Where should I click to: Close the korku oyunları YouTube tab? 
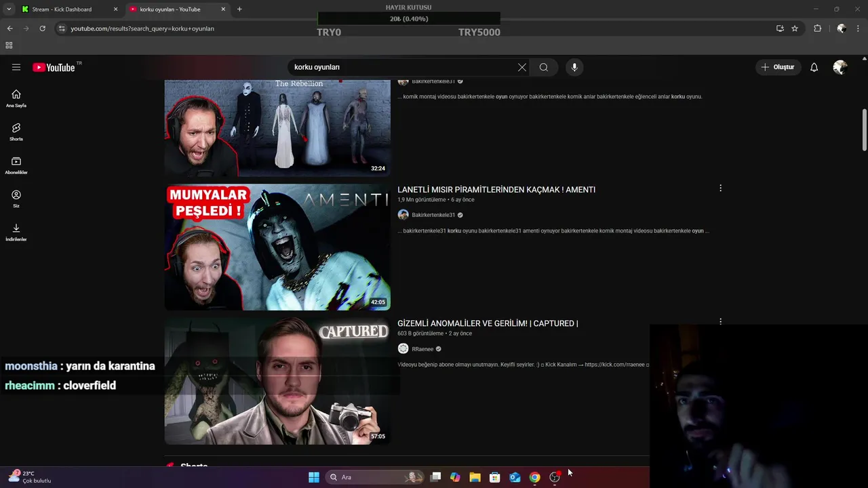223,9
